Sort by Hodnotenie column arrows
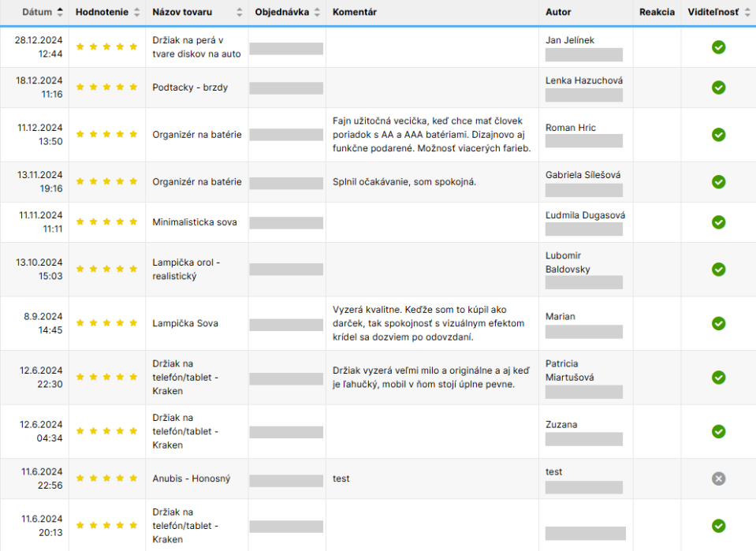The image size is (756, 551). 137,12
